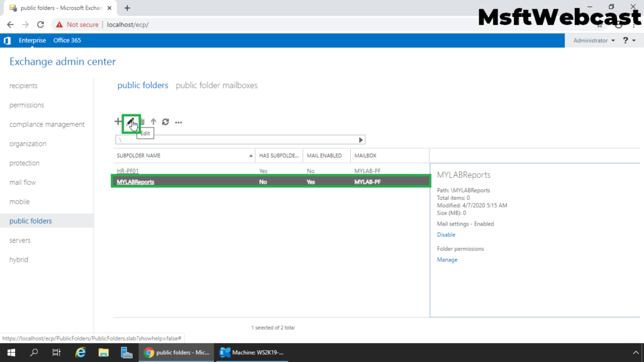Click MYLAB-PF mailbox cell in HR-PF01 row
Viewport: 644px width, 362px height.
pyautogui.click(x=367, y=171)
